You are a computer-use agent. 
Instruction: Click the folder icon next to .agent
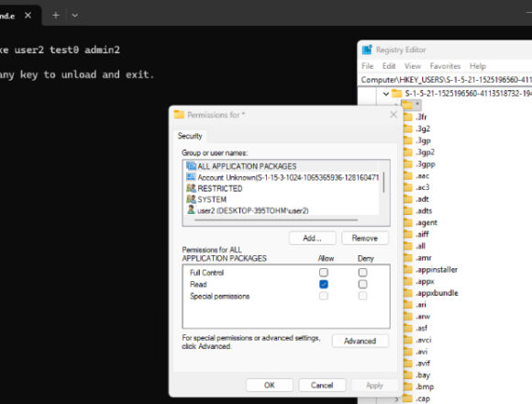coord(408,223)
